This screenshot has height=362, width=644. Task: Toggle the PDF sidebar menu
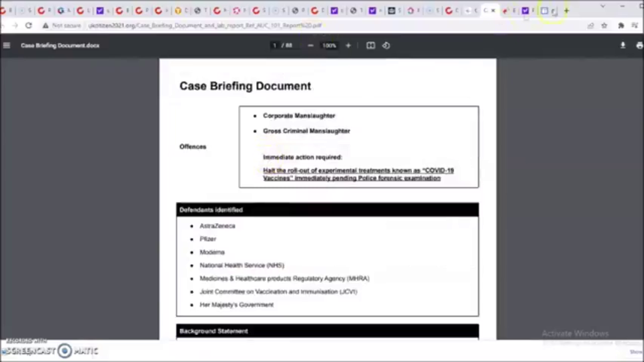pyautogui.click(x=7, y=45)
